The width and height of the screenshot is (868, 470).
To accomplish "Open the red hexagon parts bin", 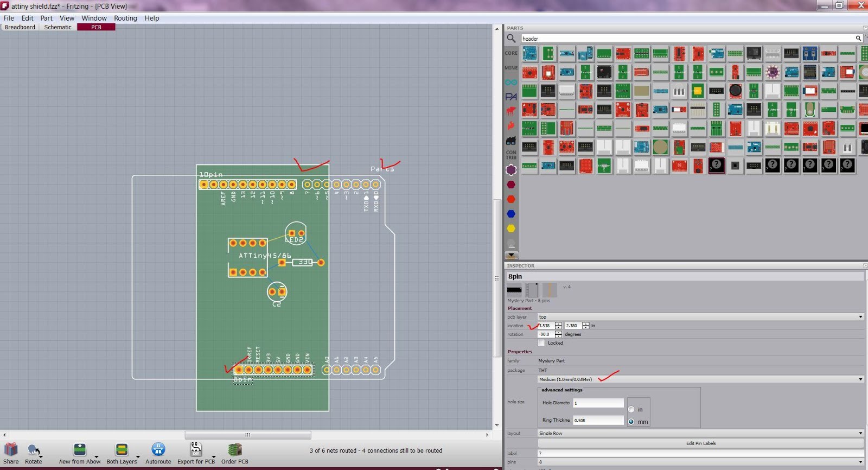I will tap(511, 199).
